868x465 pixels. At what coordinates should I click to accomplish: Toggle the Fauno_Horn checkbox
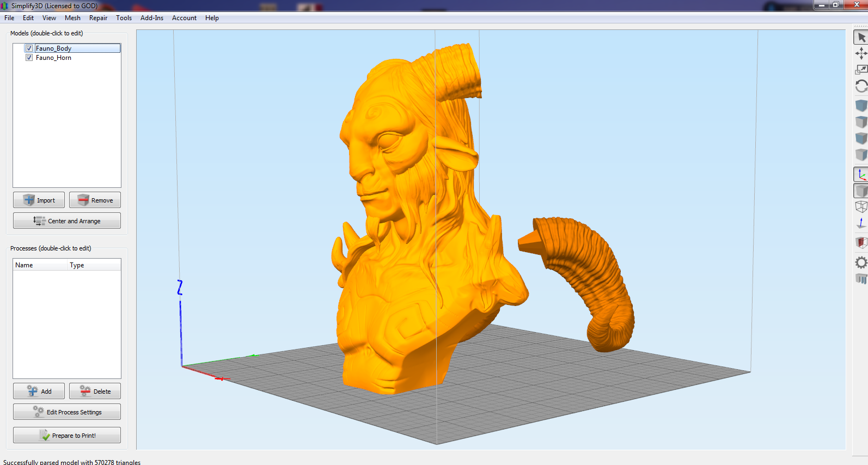coord(29,58)
